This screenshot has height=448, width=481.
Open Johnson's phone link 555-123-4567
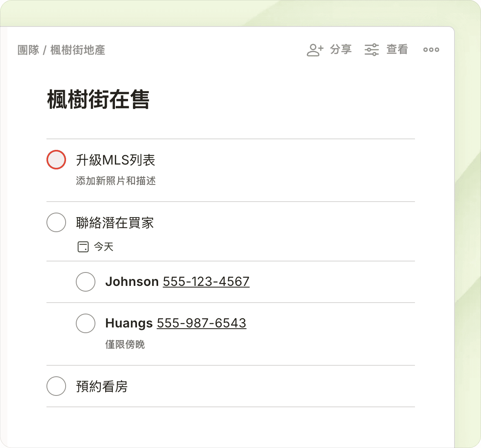tap(206, 282)
